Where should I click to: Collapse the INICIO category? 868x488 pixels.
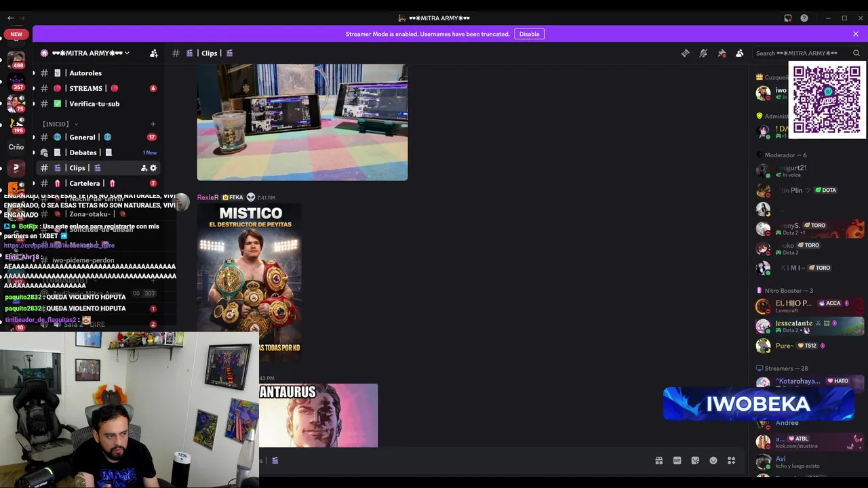(60, 124)
